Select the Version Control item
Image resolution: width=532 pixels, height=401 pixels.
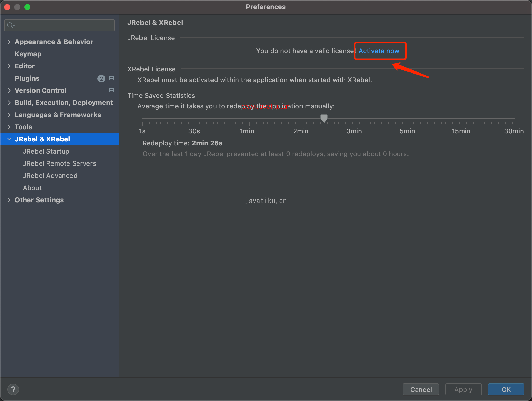point(41,90)
